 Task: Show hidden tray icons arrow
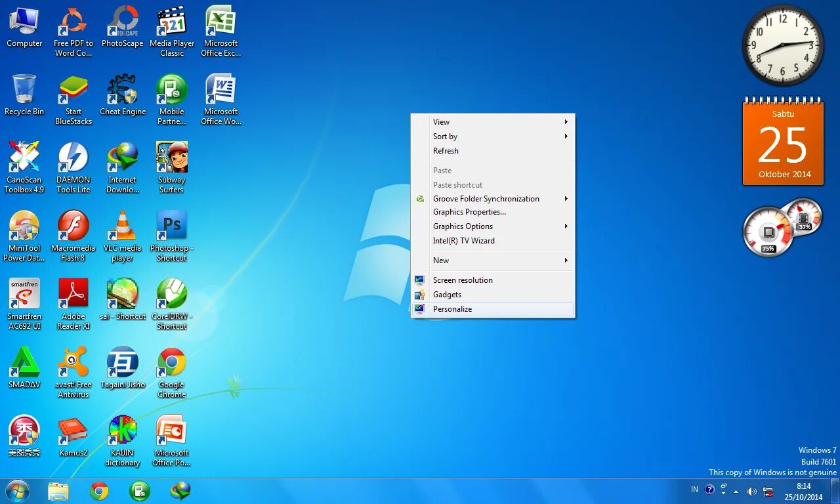(x=736, y=491)
